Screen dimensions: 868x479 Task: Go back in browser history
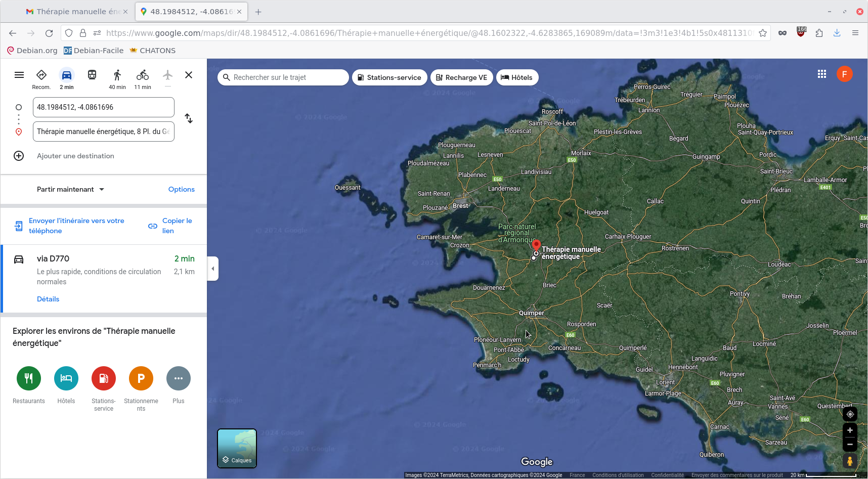(x=13, y=33)
